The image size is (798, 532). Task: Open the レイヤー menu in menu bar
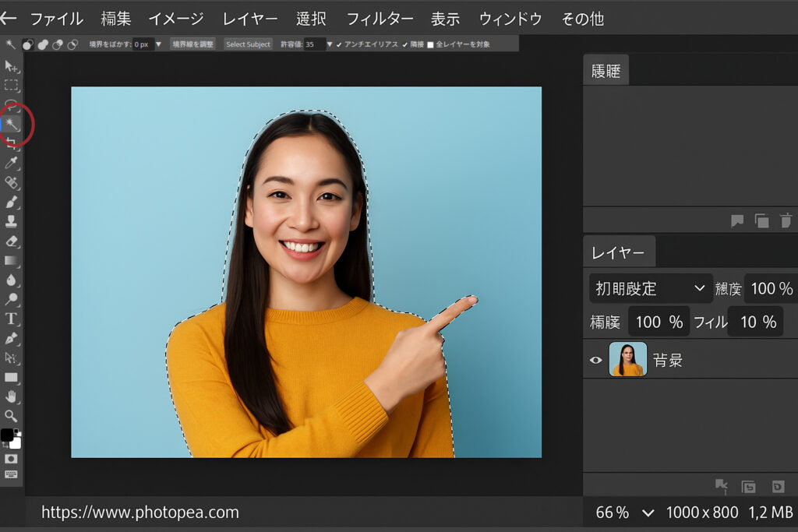click(249, 19)
